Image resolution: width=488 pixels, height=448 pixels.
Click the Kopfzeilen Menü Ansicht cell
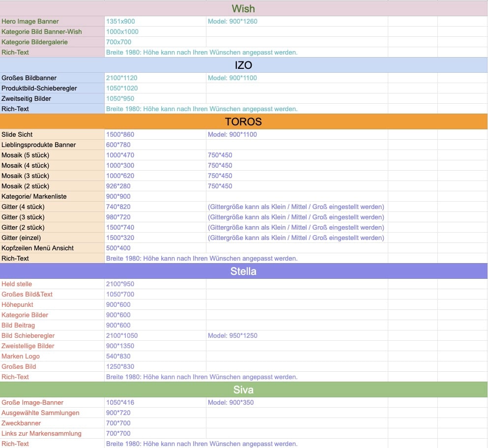click(x=52, y=248)
